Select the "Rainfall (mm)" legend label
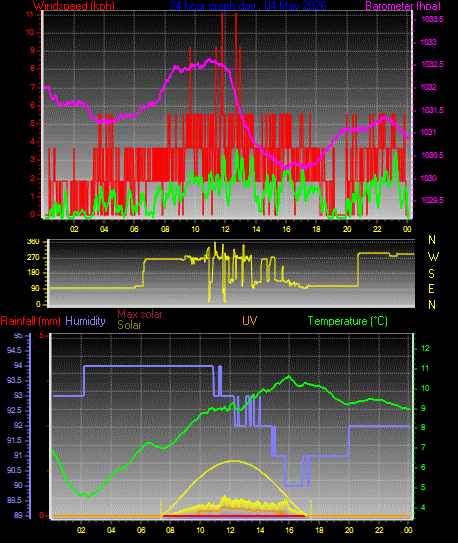The width and height of the screenshot is (458, 543). click(30, 321)
